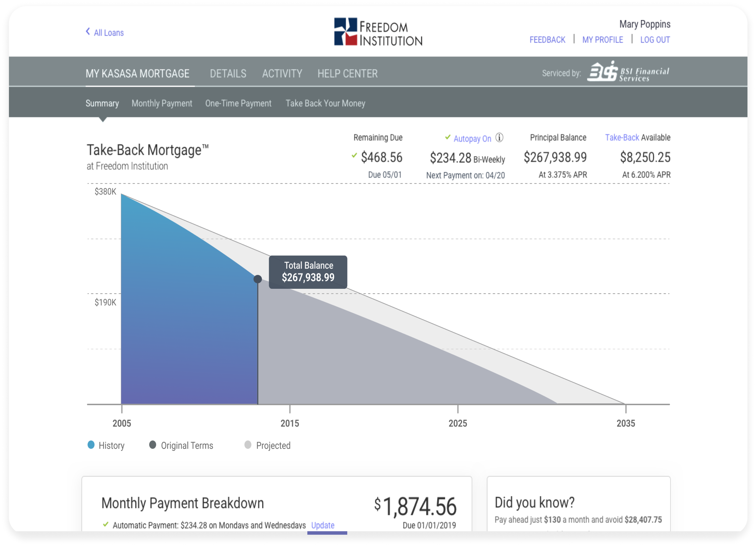Switch to the Activity tab
The image size is (756, 546).
pyautogui.click(x=282, y=73)
